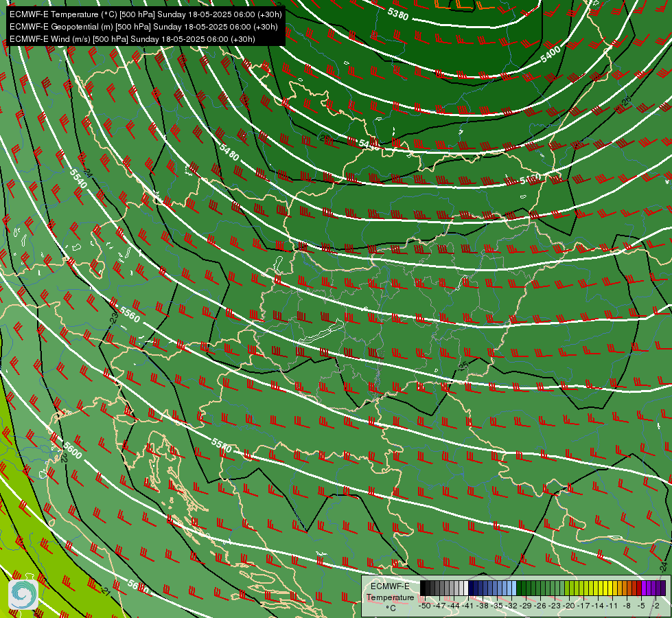Image resolution: width=672 pixels, height=618 pixels.
Task: Click the 5580 geopotential contour label
Action: pos(222,446)
